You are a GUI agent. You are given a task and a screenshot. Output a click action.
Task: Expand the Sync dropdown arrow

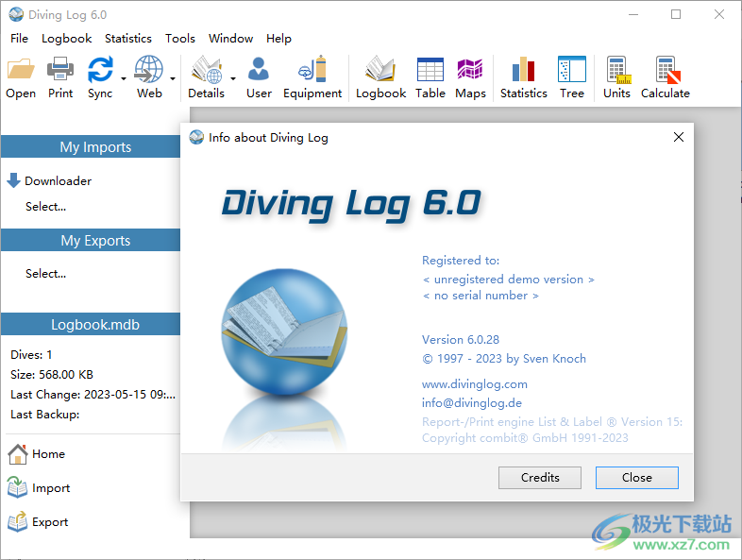[x=124, y=78]
